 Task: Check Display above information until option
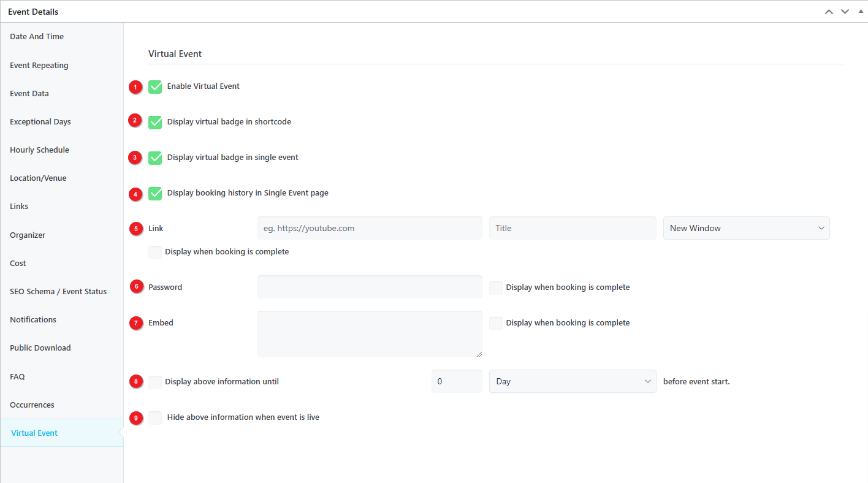point(155,382)
